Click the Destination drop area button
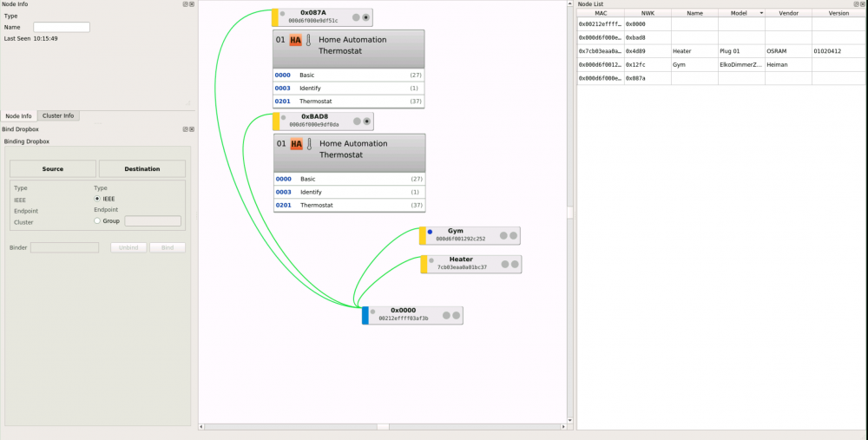 pos(141,168)
